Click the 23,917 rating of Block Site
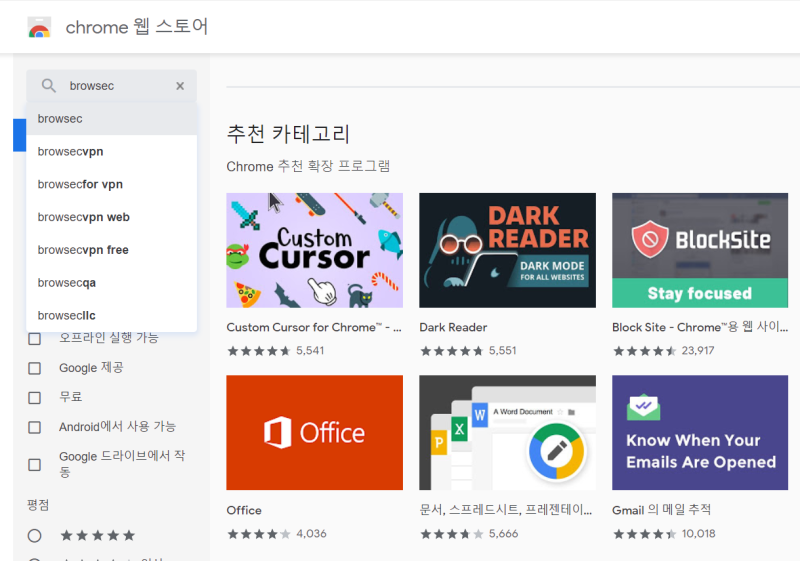Viewport: 800px width, 561px height. tap(698, 351)
